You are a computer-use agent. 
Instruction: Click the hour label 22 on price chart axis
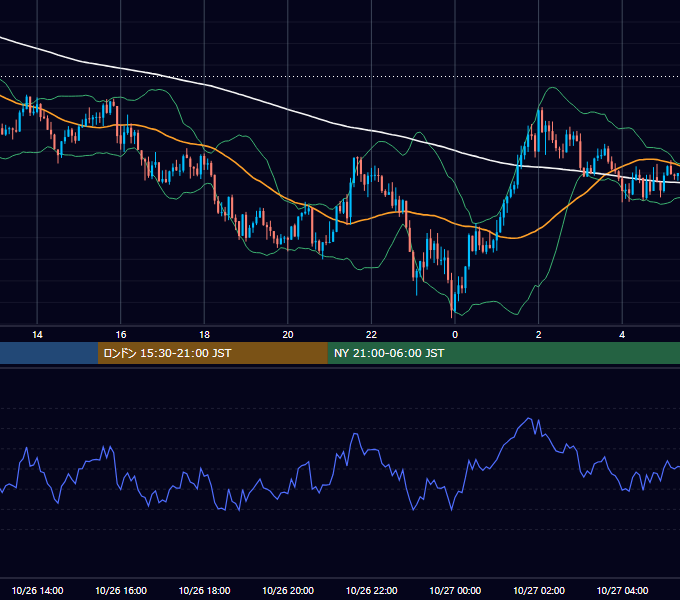pos(371,335)
